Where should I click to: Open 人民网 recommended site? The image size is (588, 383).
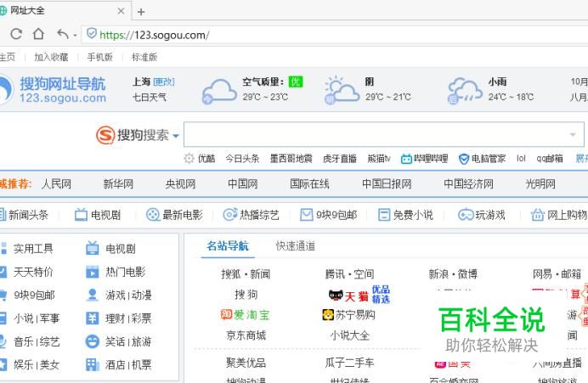56,184
